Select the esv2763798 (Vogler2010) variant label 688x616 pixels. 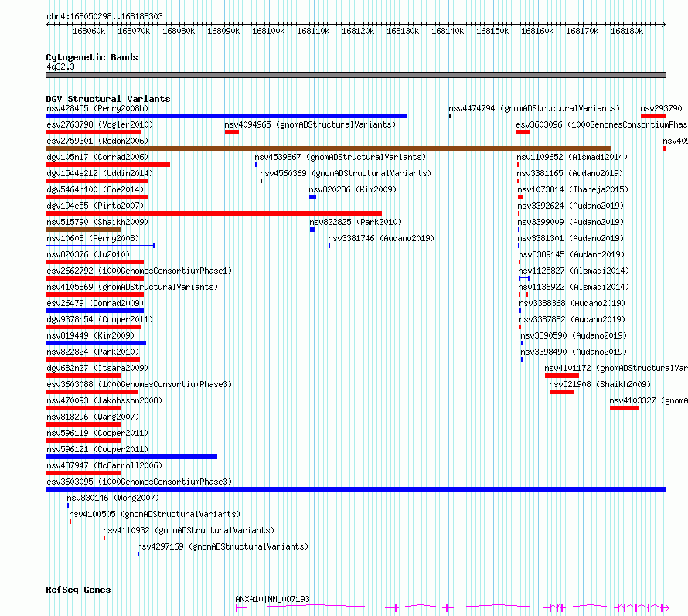click(x=100, y=124)
